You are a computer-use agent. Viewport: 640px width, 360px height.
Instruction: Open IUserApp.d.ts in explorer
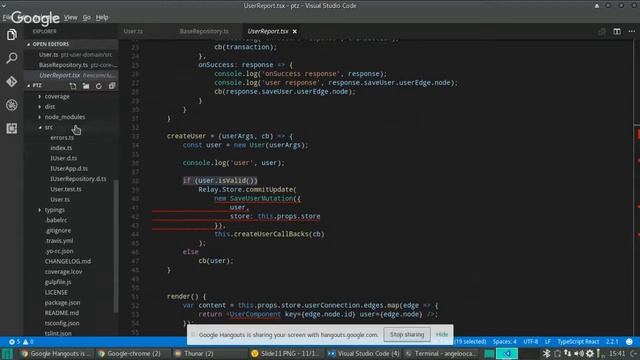coord(69,169)
